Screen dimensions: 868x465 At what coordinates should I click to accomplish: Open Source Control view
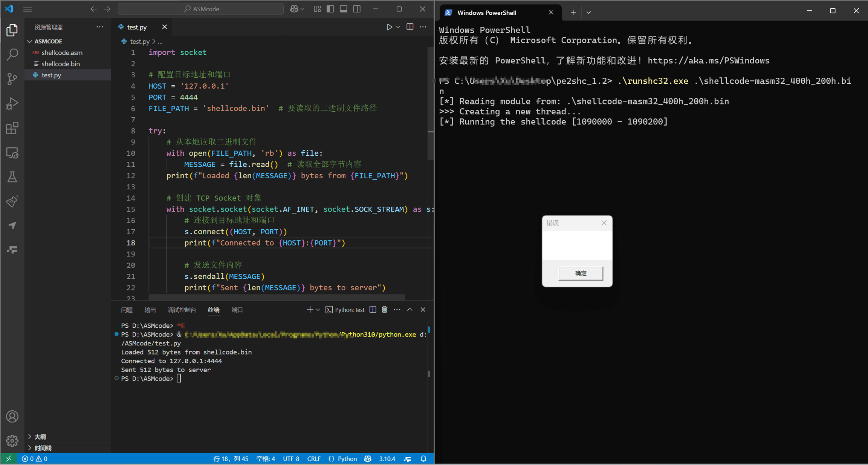12,79
